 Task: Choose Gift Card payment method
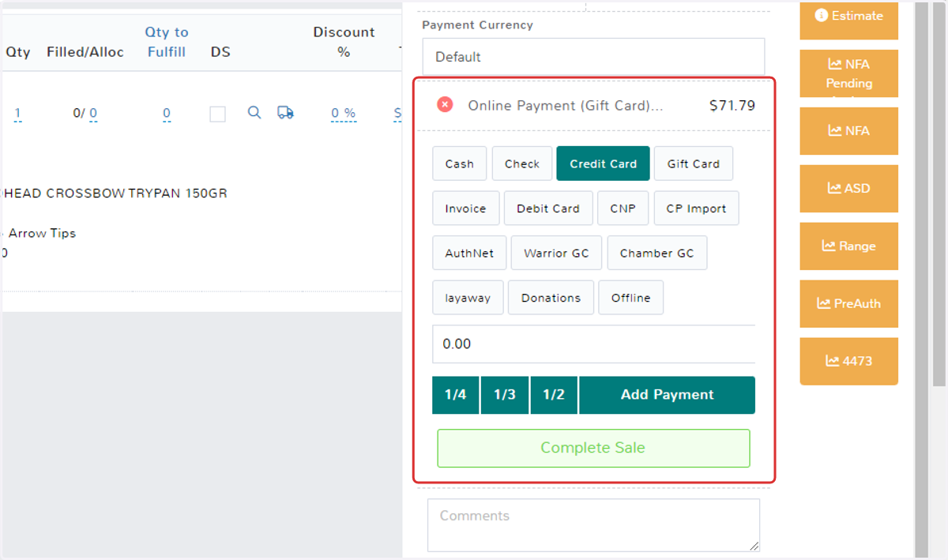(693, 163)
